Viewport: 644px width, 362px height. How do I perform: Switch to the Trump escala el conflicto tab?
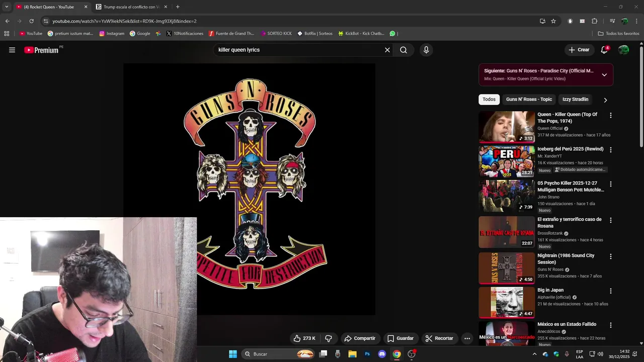[132, 7]
